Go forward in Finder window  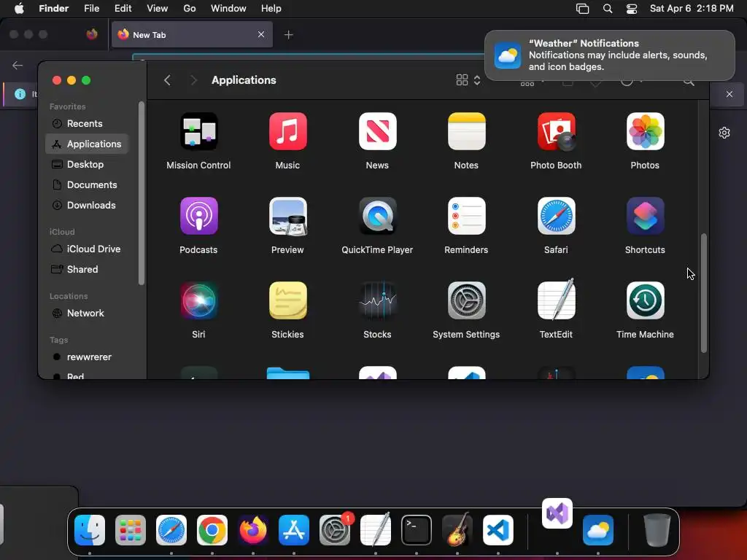tap(193, 80)
